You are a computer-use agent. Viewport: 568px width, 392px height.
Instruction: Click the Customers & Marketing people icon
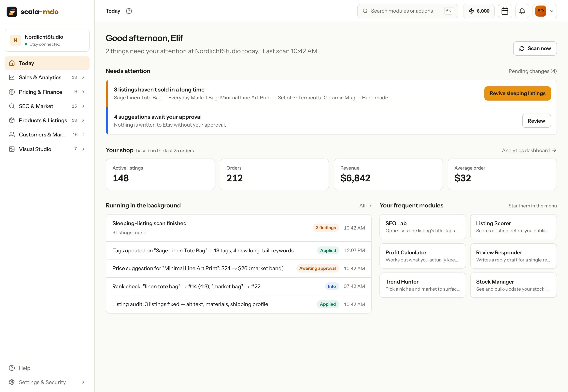[12, 135]
